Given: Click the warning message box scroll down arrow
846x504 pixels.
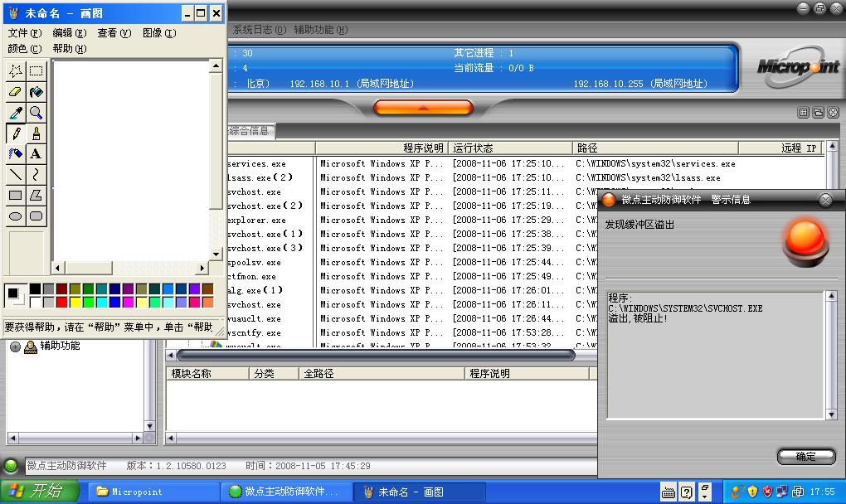Looking at the screenshot, I should (831, 414).
